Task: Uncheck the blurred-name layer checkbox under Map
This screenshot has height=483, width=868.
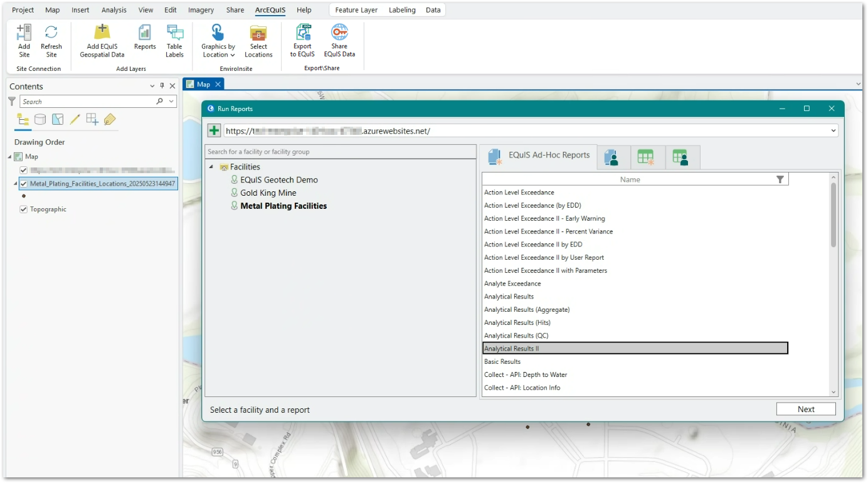Action: coord(24,170)
